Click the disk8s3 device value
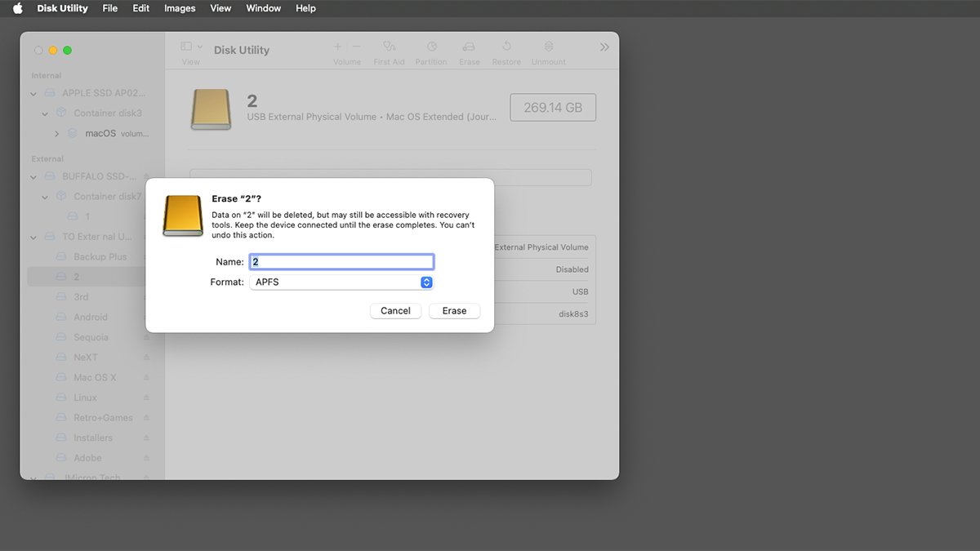Image resolution: width=980 pixels, height=551 pixels. [x=573, y=313]
